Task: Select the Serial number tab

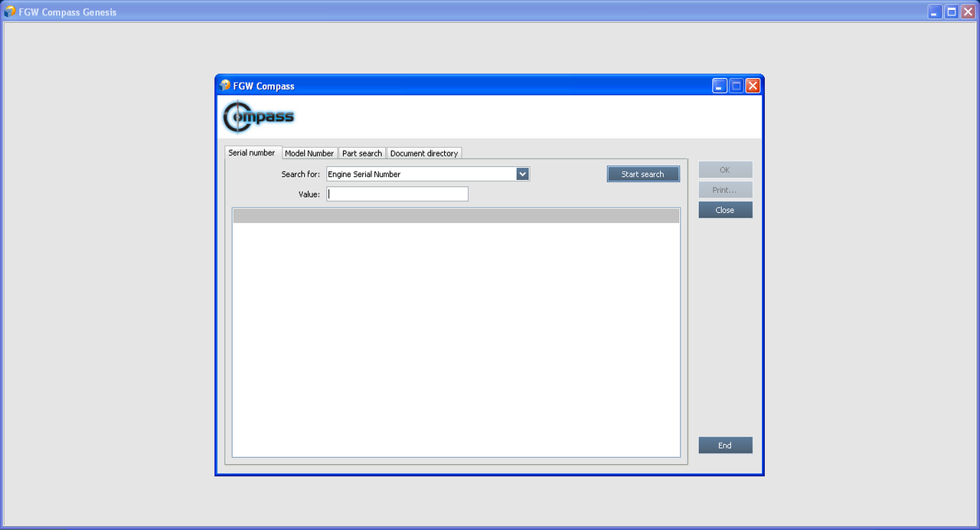Action: point(252,152)
